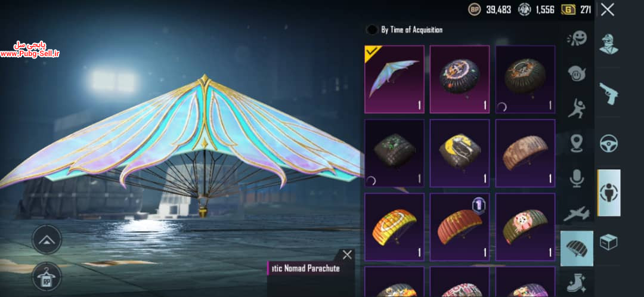Close the Nomad Parachute name tooltip
Image resolution: width=644 pixels, height=297 pixels.
pos(347,255)
